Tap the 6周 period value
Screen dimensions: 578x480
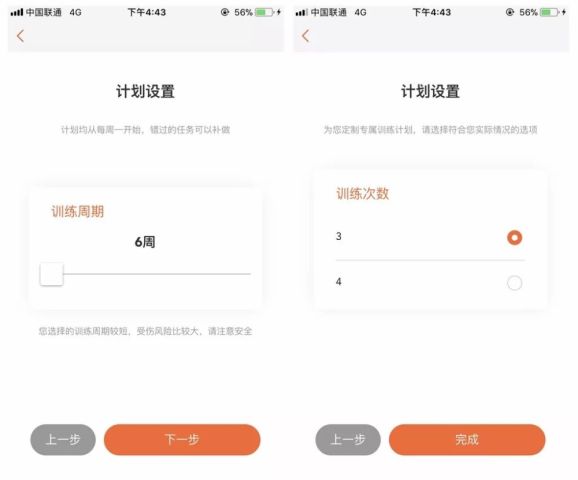pyautogui.click(x=145, y=242)
